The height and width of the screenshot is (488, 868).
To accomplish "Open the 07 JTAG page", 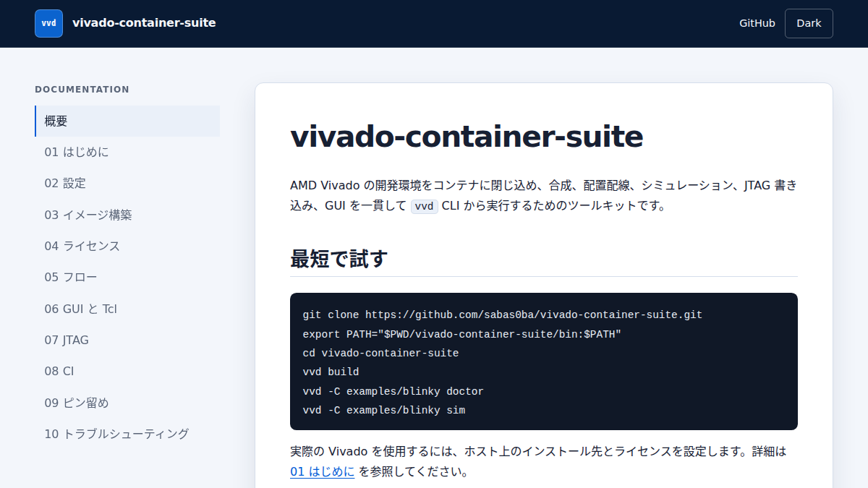I will [127, 340].
